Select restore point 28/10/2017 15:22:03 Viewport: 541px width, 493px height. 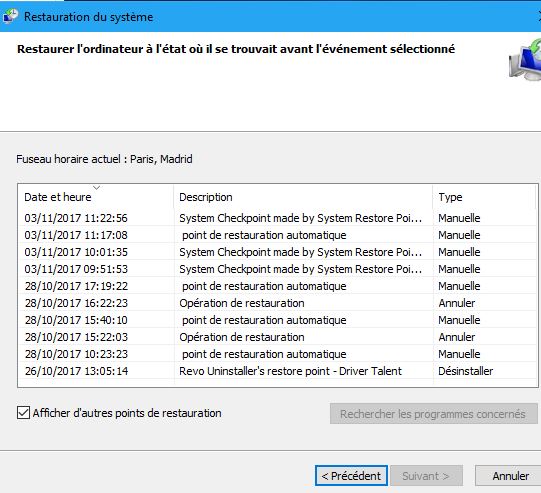pos(277,337)
